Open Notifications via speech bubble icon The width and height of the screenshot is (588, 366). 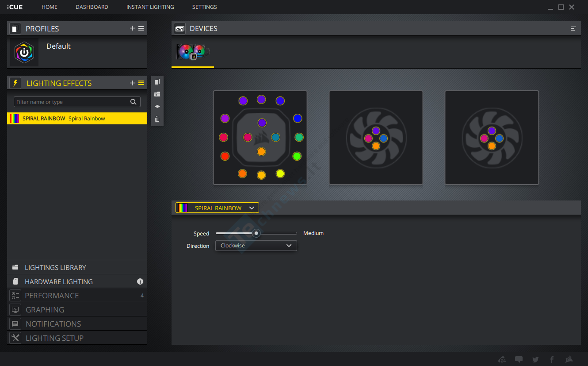pos(15,324)
